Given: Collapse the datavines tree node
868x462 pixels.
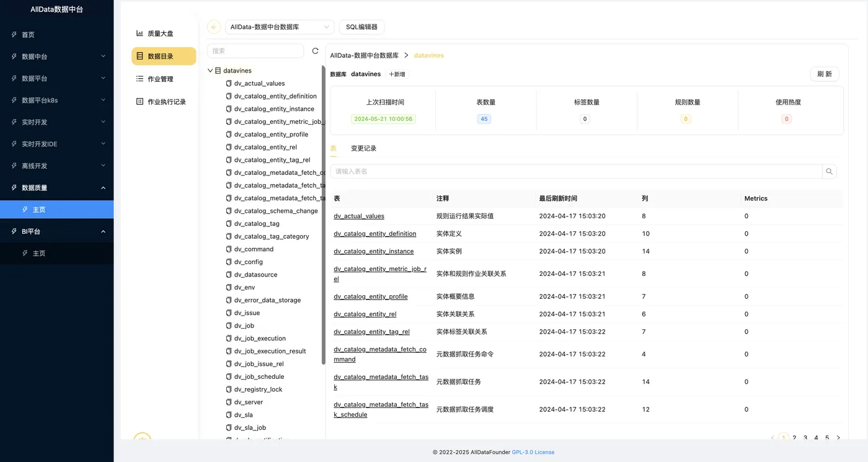Looking at the screenshot, I should (210, 71).
